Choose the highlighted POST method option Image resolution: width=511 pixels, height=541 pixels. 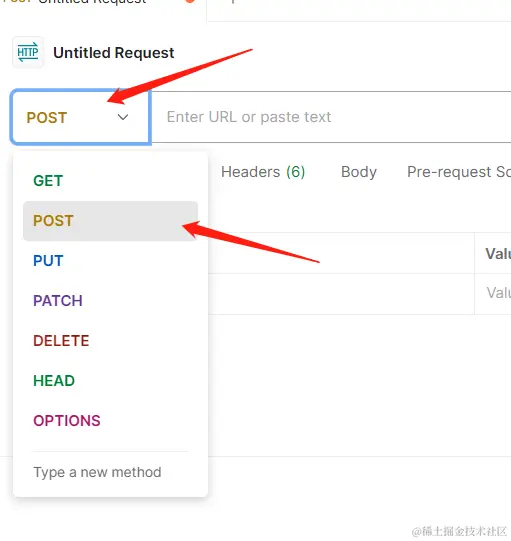110,221
